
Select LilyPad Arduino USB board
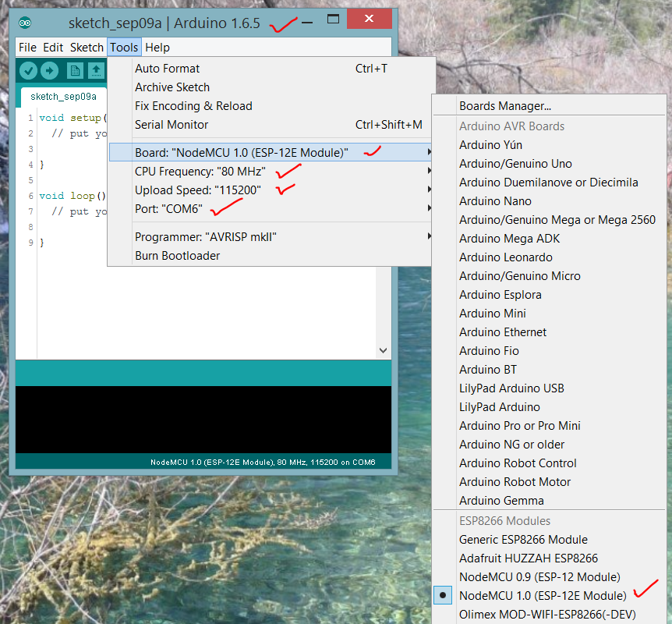549,388
